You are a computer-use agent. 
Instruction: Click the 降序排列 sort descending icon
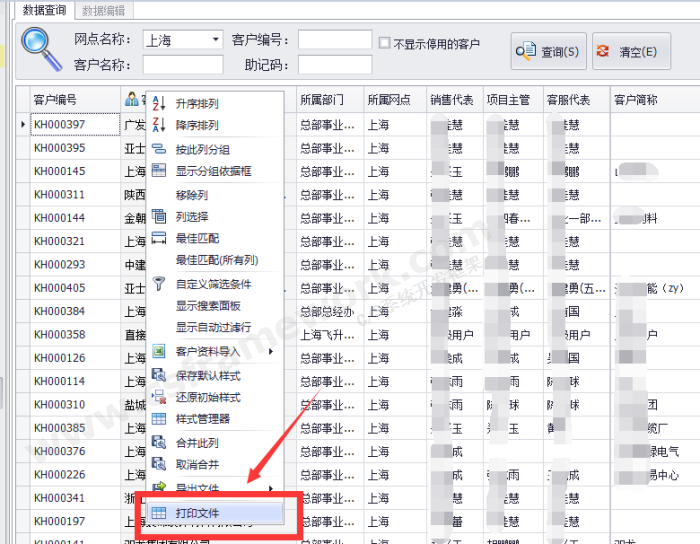tap(158, 125)
